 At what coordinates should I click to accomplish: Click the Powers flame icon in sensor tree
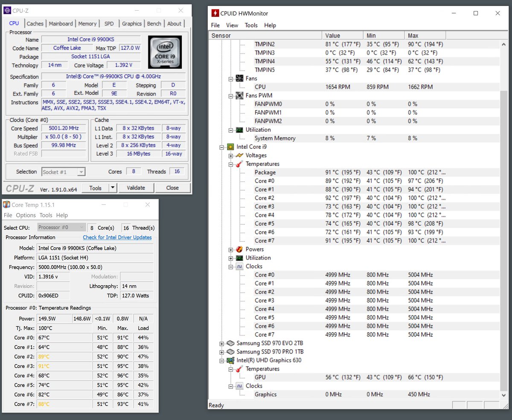(x=239, y=249)
